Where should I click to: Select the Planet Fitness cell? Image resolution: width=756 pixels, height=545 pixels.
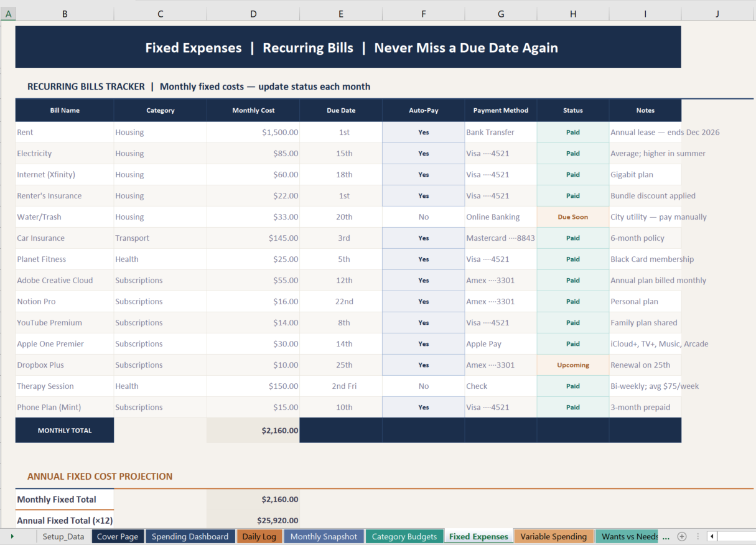pyautogui.click(x=65, y=259)
